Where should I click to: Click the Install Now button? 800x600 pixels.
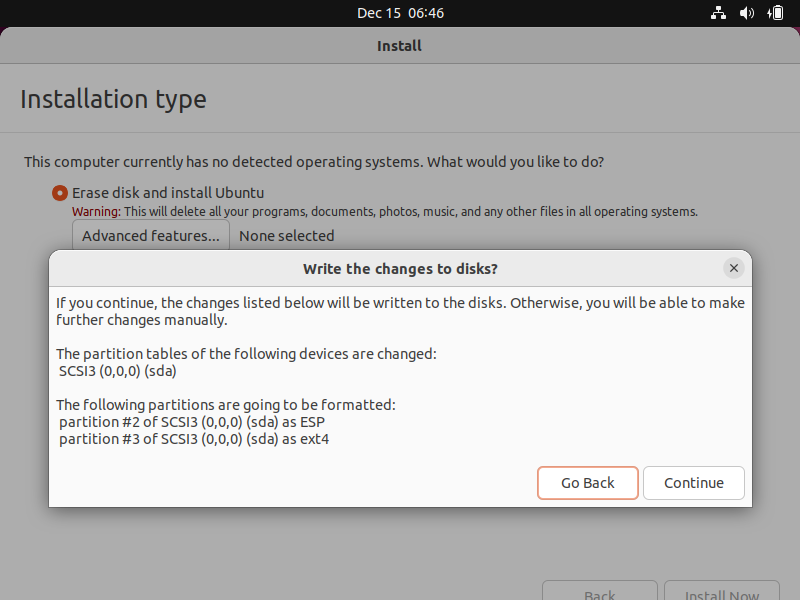721,592
